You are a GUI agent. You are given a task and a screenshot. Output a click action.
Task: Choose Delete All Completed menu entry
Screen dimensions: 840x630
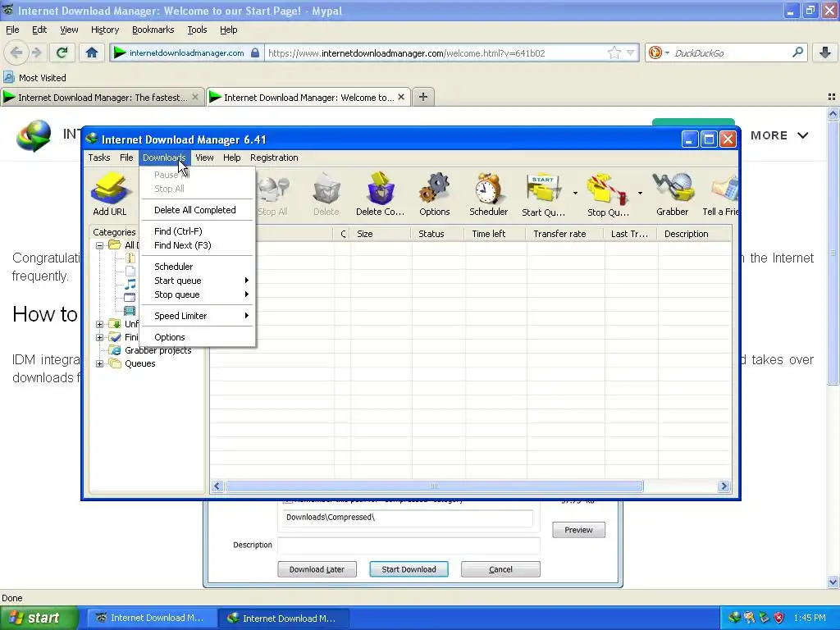point(197,210)
